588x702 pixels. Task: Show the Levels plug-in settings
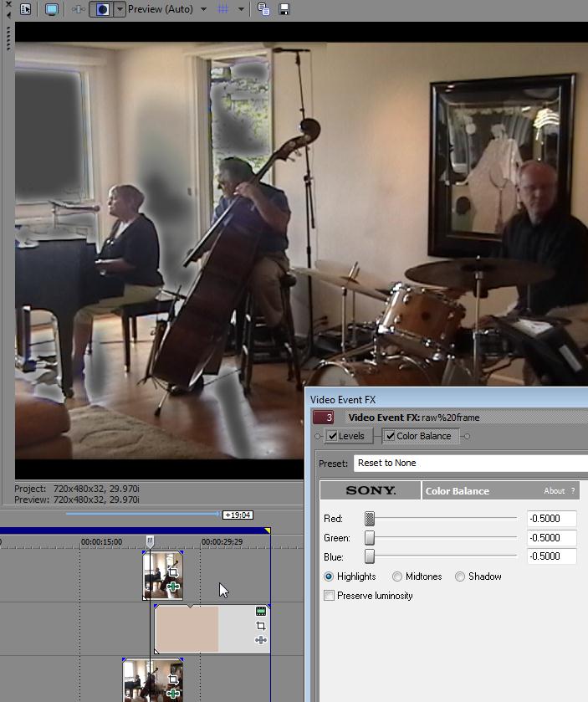point(351,436)
